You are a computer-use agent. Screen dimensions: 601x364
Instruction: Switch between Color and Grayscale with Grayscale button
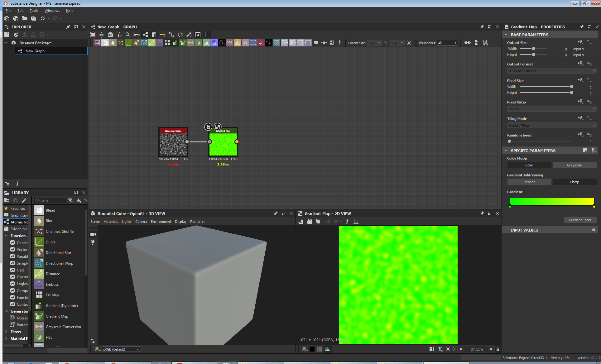pyautogui.click(x=574, y=165)
